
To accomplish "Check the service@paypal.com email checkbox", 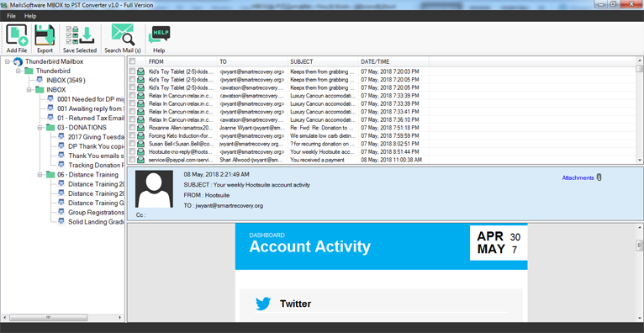I will (132, 159).
